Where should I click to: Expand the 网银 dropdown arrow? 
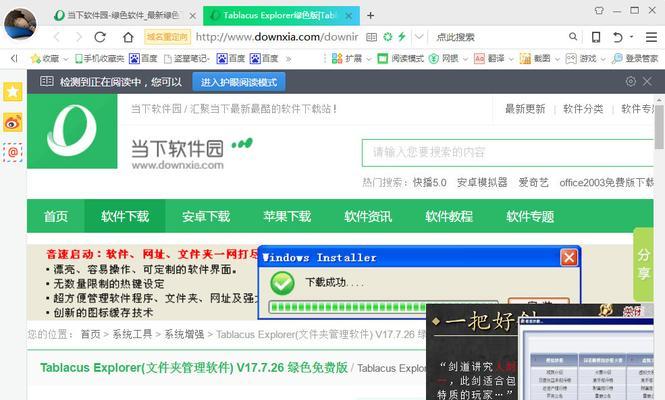pyautogui.click(x=465, y=59)
